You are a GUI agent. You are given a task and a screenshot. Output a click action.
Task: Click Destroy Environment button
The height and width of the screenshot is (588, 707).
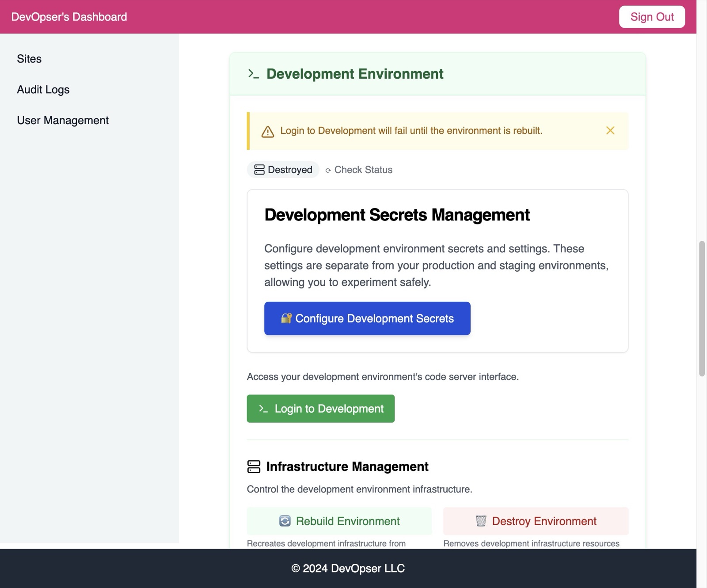(x=536, y=521)
